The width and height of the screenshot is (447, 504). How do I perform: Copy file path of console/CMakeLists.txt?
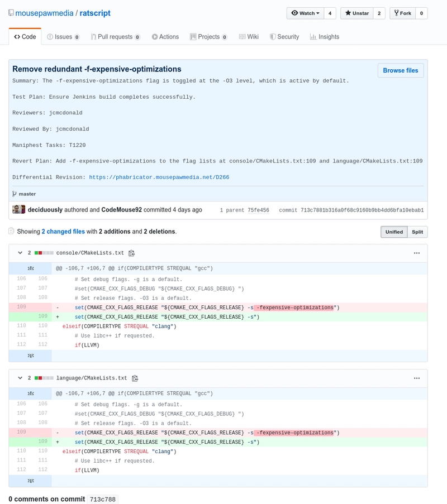[x=131, y=253]
